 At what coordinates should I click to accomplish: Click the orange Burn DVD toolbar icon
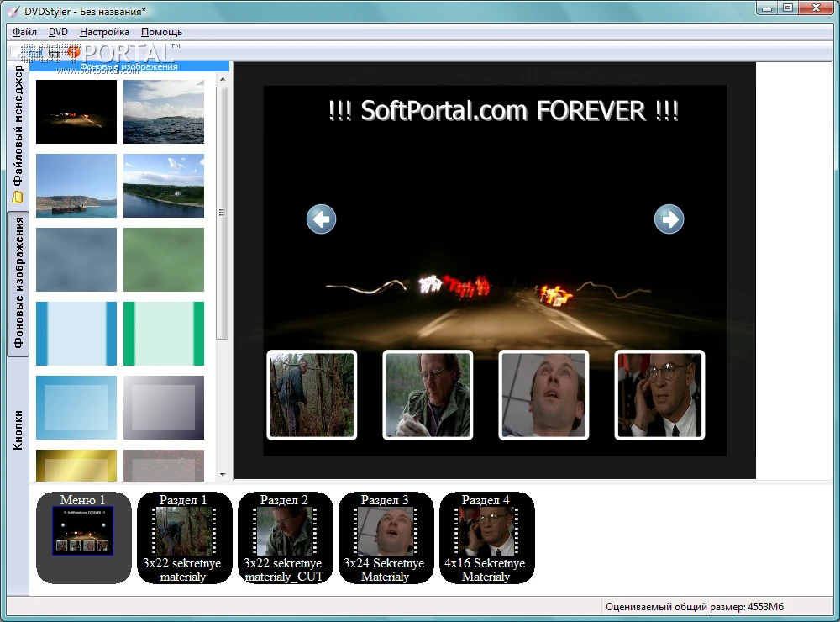pyautogui.click(x=72, y=52)
